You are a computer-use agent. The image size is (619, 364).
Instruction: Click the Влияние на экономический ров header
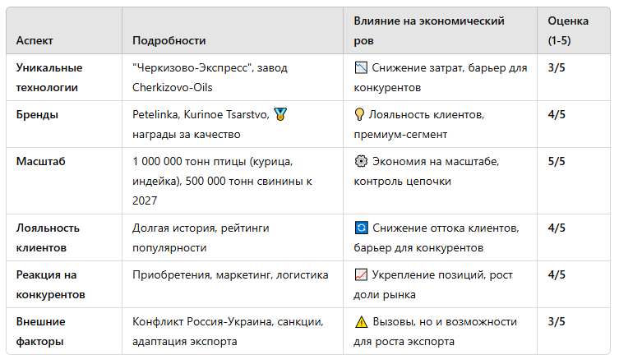[x=429, y=30]
